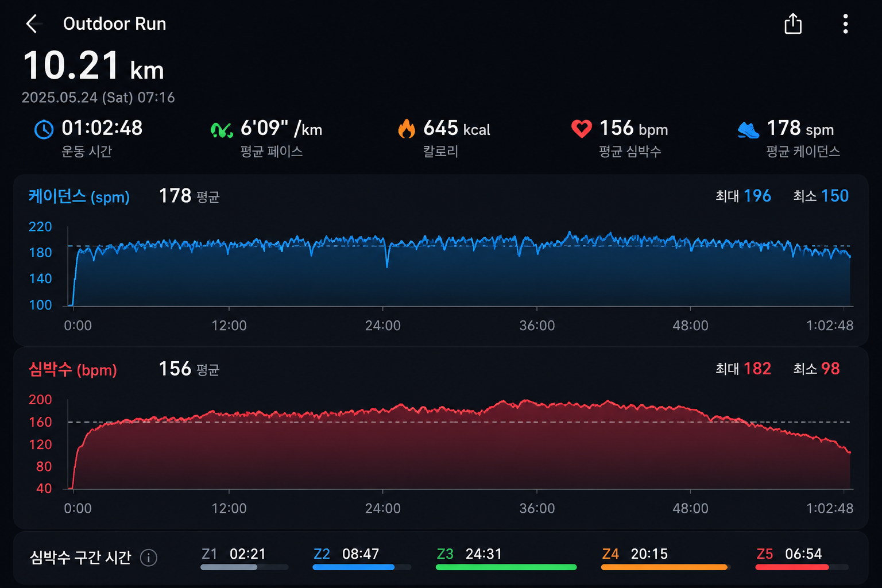
Task: Tap the 178 평균 cadence chart value
Action: point(189,196)
